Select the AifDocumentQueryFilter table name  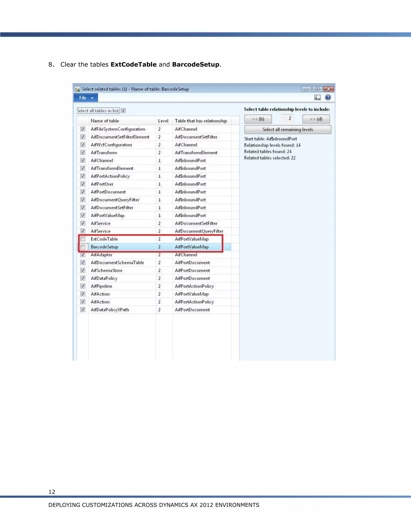click(115, 200)
